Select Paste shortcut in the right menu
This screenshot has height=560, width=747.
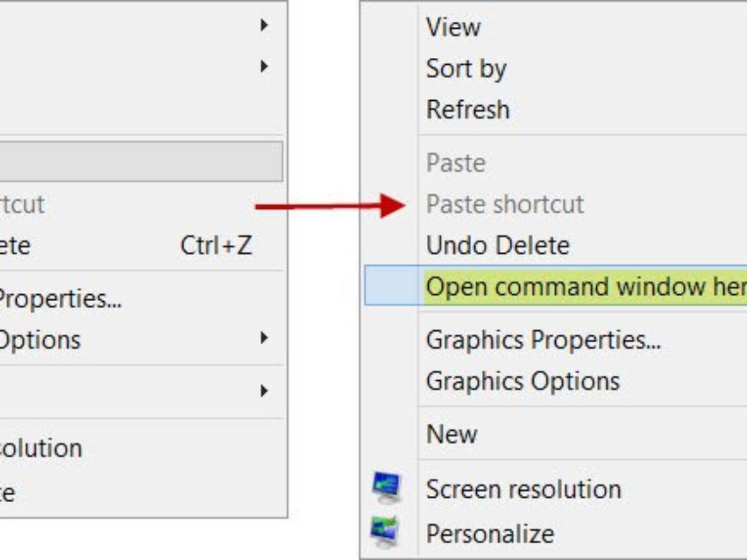click(x=505, y=204)
